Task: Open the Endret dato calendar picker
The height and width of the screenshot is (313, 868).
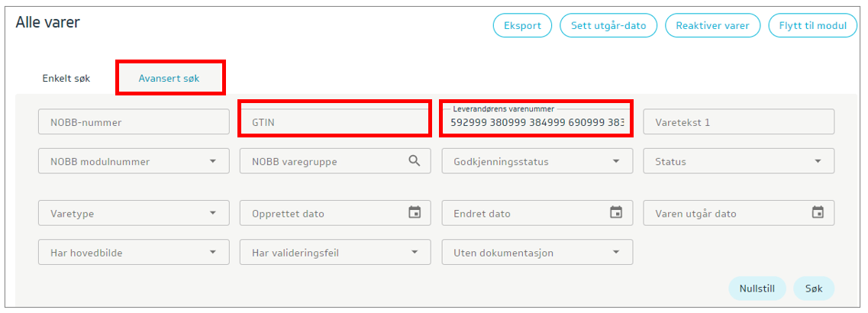Action: [615, 213]
